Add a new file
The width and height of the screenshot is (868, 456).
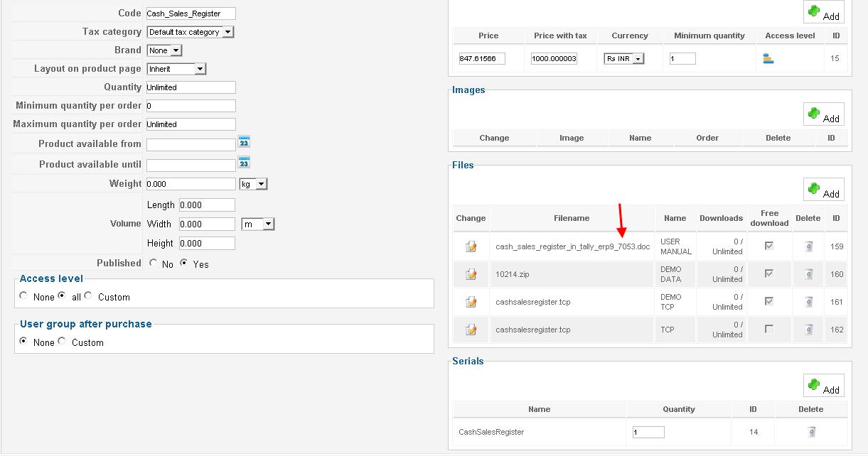click(x=824, y=190)
